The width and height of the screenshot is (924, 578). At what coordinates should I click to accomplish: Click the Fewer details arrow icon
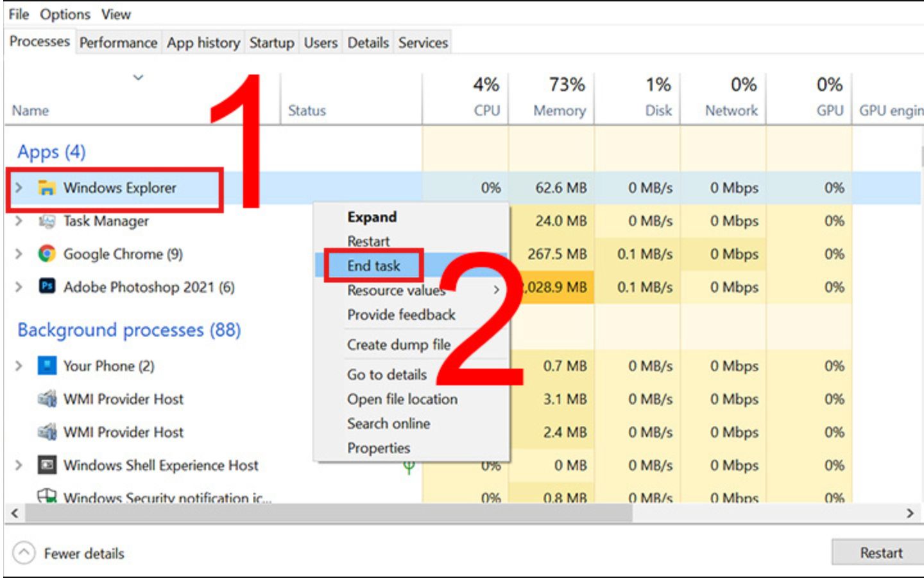24,553
